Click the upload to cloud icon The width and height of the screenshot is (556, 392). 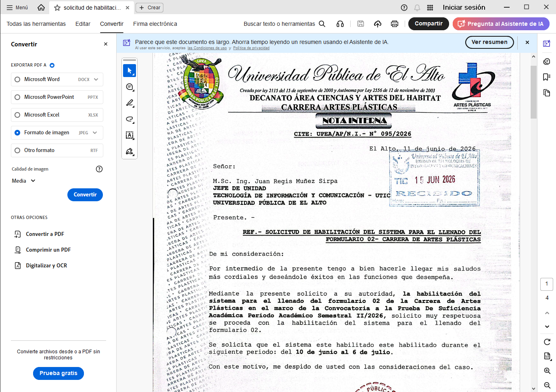coord(378,24)
